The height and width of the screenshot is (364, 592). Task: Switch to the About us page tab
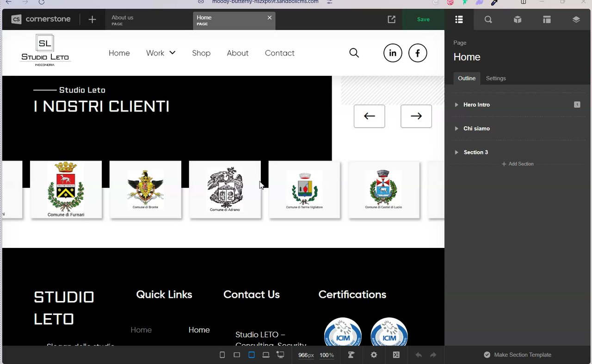click(149, 20)
